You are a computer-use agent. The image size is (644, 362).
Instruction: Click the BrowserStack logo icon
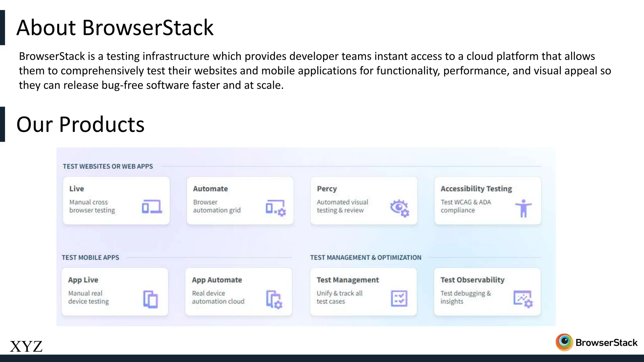pyautogui.click(x=564, y=342)
